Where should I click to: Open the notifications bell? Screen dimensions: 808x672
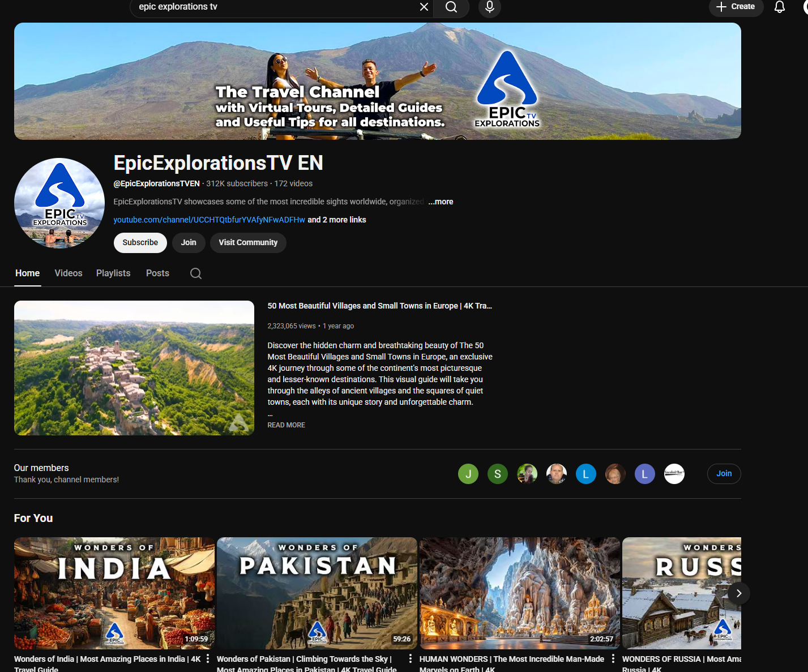(x=779, y=7)
